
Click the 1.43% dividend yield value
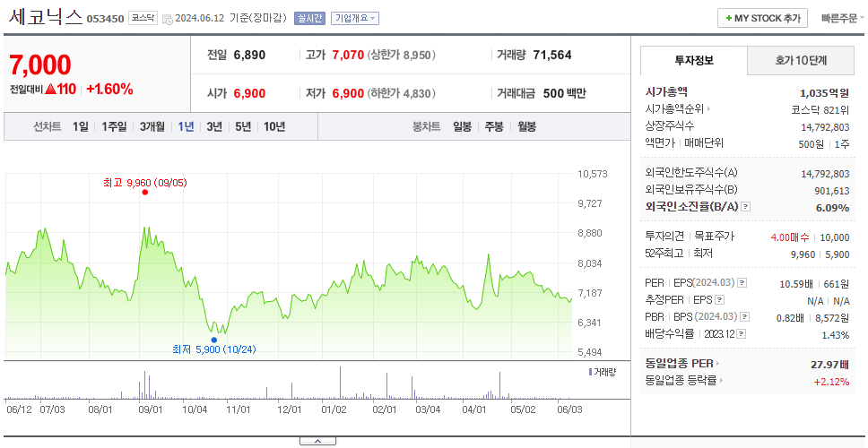(x=836, y=334)
